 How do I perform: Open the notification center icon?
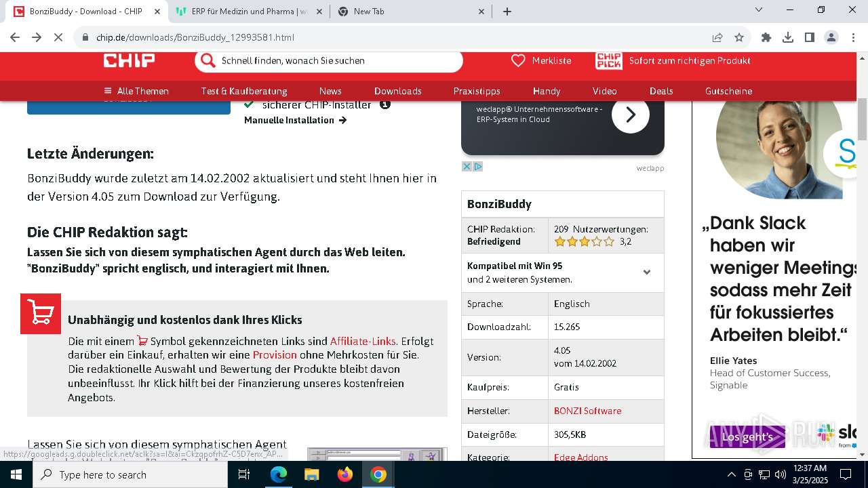[x=846, y=474]
